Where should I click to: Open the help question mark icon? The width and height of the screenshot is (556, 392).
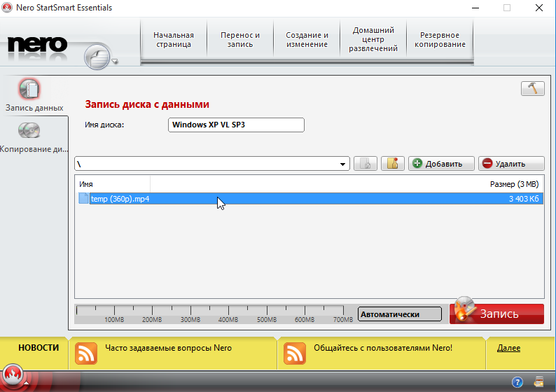(517, 382)
